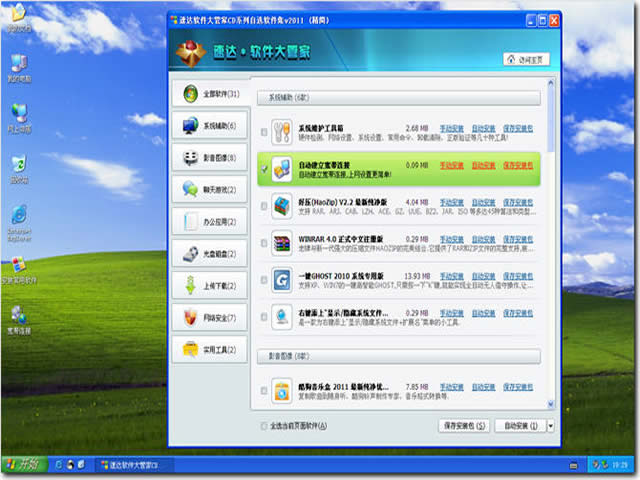Viewport: 640px width, 480px height.
Task: Click 自动安装 link for 自动建立宽带连接
Action: click(x=484, y=165)
